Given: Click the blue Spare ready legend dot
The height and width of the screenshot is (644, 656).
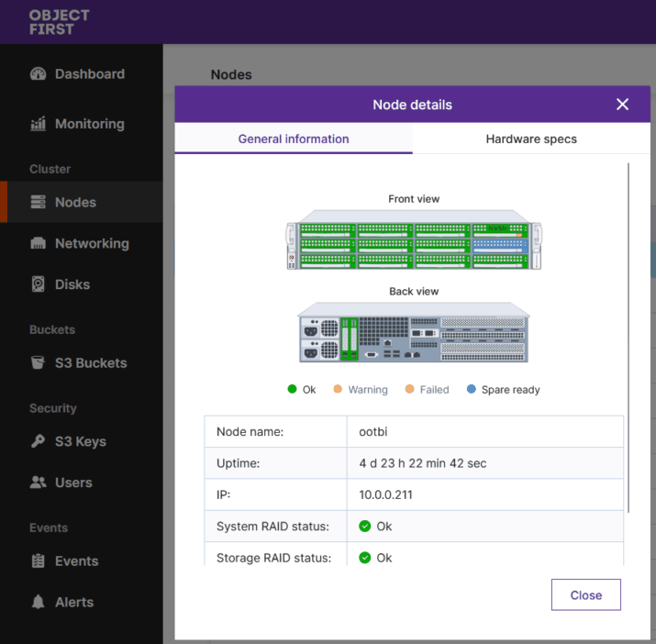Looking at the screenshot, I should tap(471, 389).
